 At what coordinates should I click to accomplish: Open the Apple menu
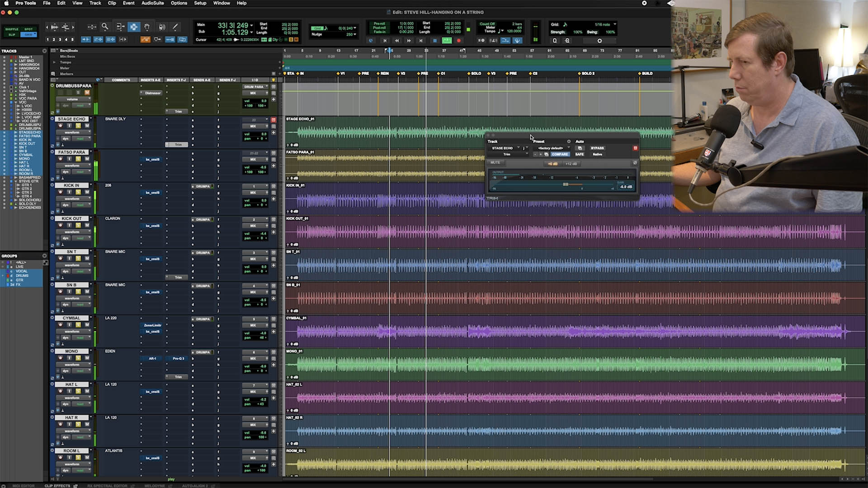coord(6,3)
